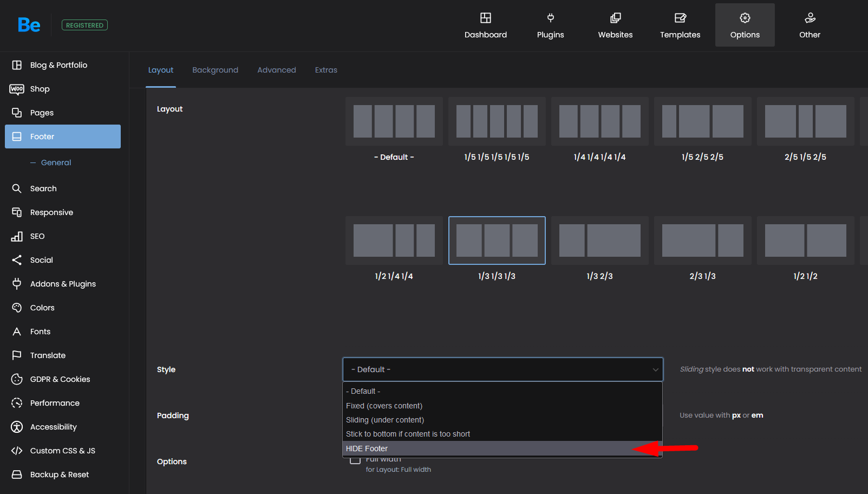This screenshot has height=494, width=868.
Task: Choose 'Stick to bottom if content is too short'
Action: (x=502, y=434)
